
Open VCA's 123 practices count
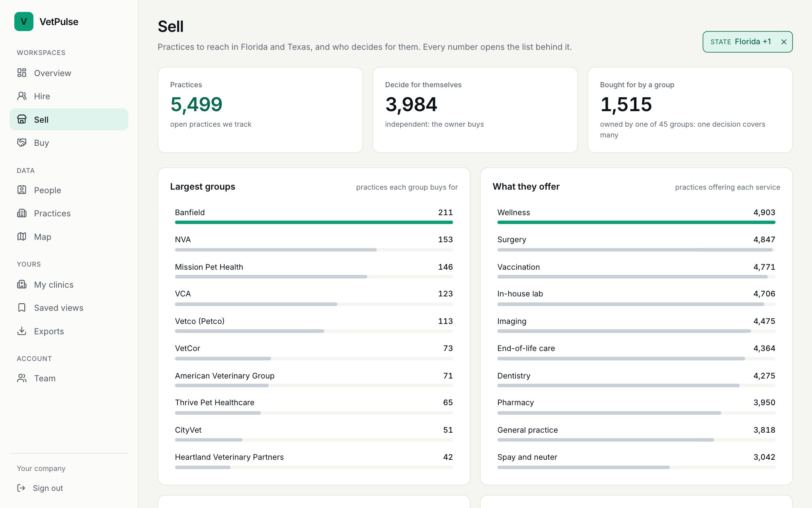(x=445, y=294)
